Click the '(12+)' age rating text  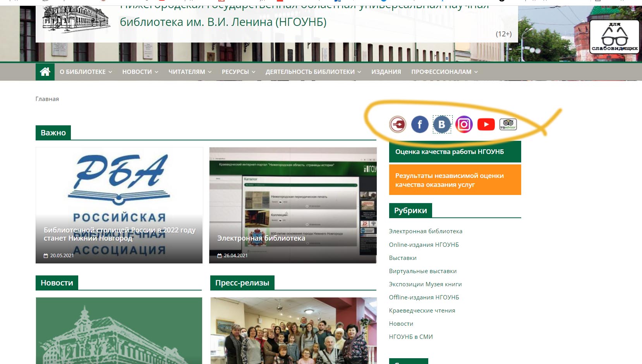pos(504,34)
